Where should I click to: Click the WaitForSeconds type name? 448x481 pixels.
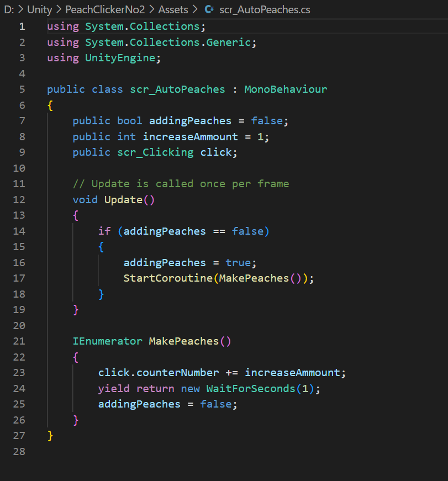click(251, 389)
